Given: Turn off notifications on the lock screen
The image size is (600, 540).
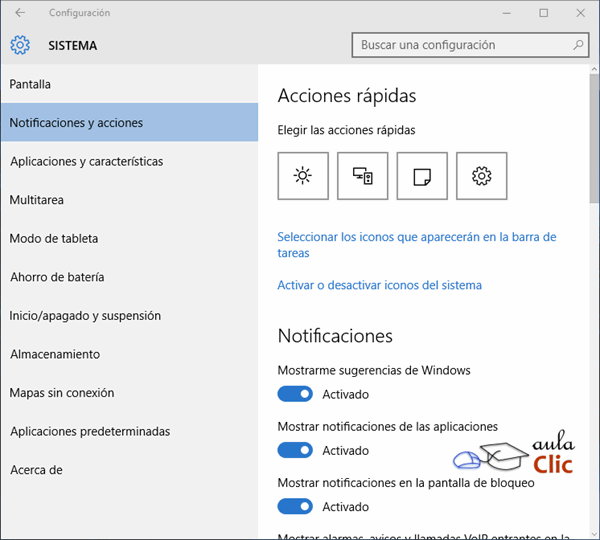Looking at the screenshot, I should point(295,506).
